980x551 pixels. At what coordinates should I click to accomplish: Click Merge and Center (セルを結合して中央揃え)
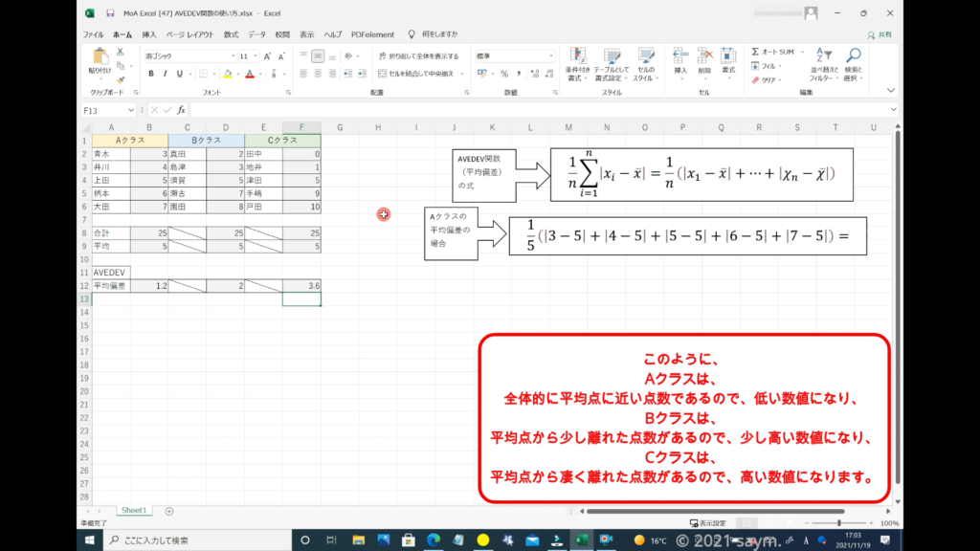point(419,74)
